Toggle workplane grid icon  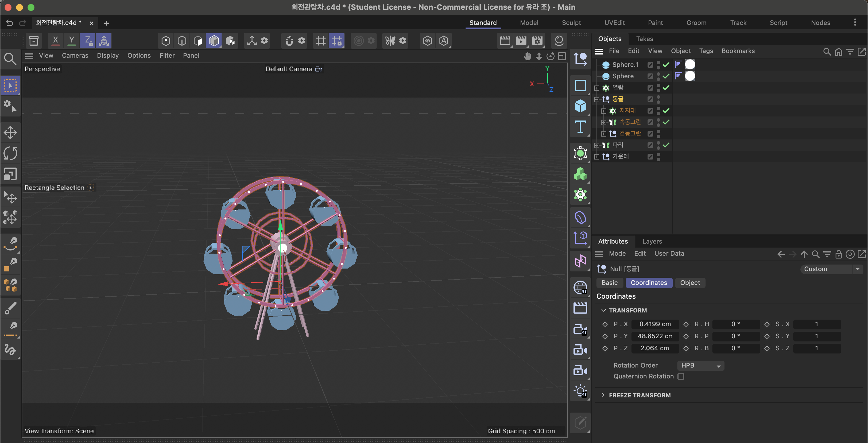tap(320, 41)
